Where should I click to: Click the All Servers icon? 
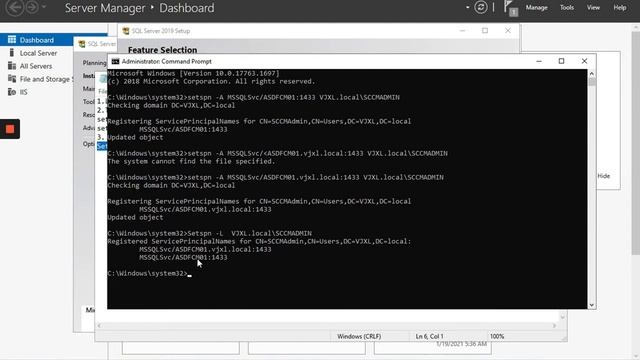pyautogui.click(x=12, y=66)
